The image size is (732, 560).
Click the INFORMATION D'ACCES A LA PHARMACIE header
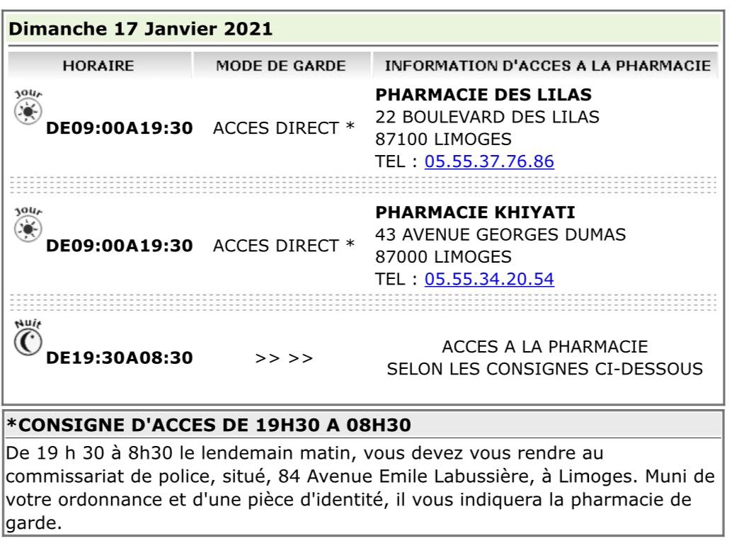[x=547, y=66]
